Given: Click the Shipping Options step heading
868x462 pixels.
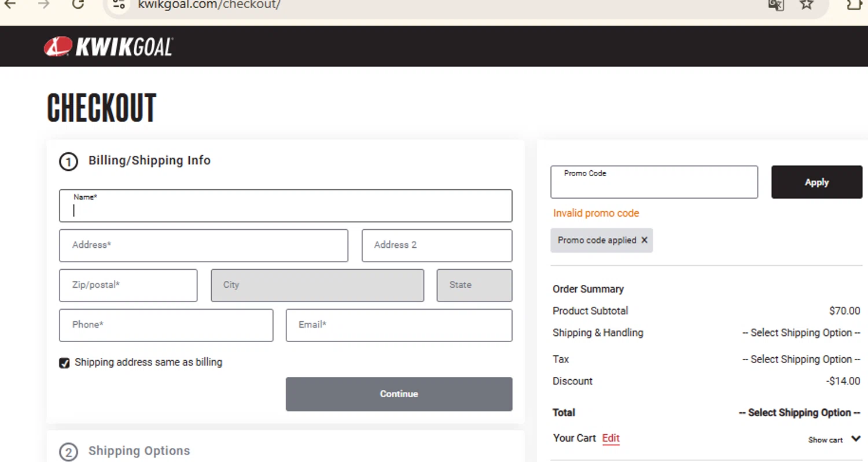Looking at the screenshot, I should pos(139,450).
